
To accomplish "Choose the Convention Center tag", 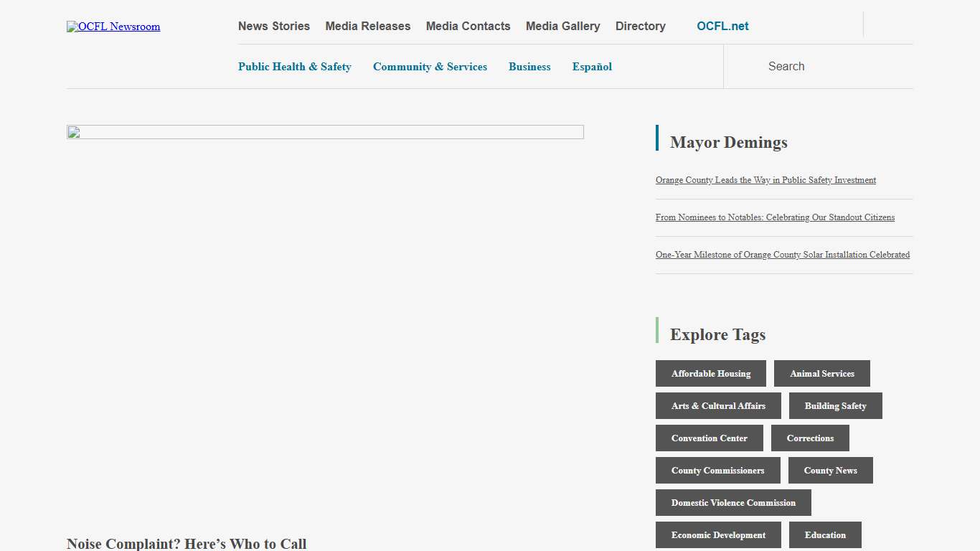I will (x=709, y=438).
